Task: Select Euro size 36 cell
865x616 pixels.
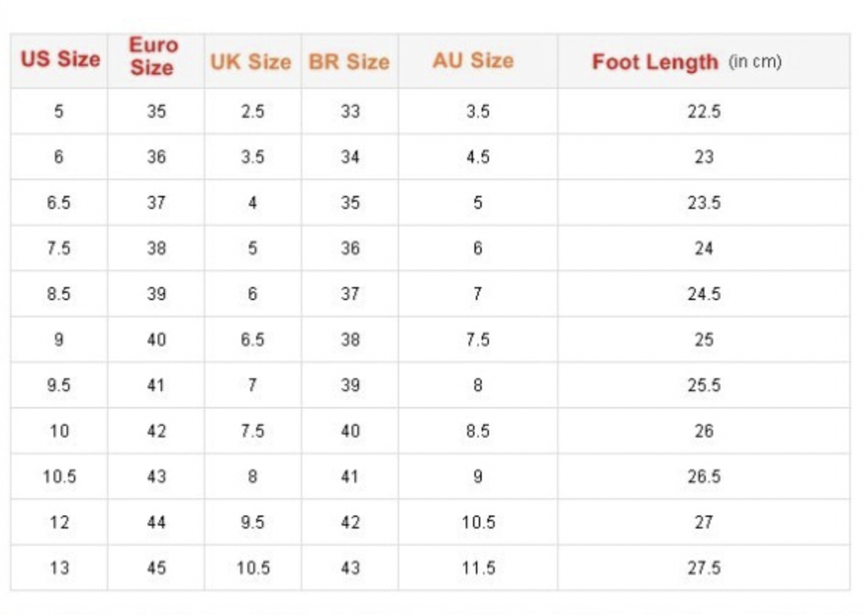Action: (x=156, y=157)
